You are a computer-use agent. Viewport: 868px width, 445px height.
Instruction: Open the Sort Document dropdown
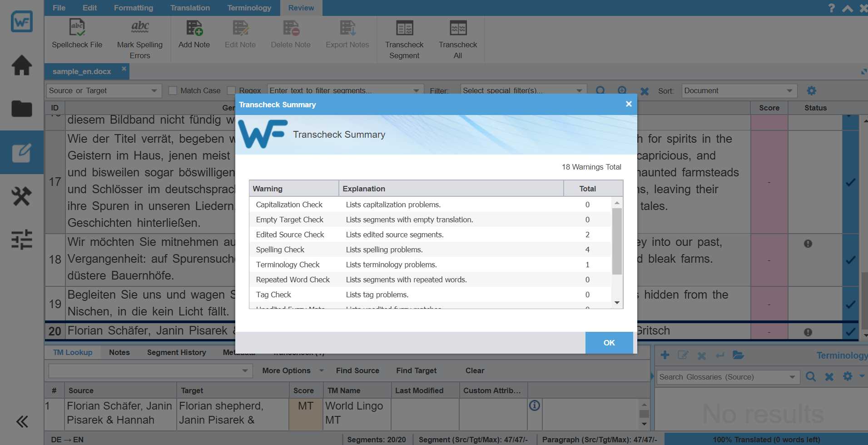[739, 90]
